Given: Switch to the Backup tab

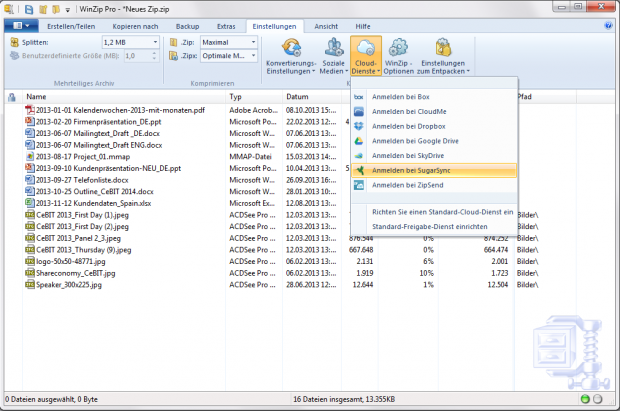Looking at the screenshot, I should (x=187, y=27).
